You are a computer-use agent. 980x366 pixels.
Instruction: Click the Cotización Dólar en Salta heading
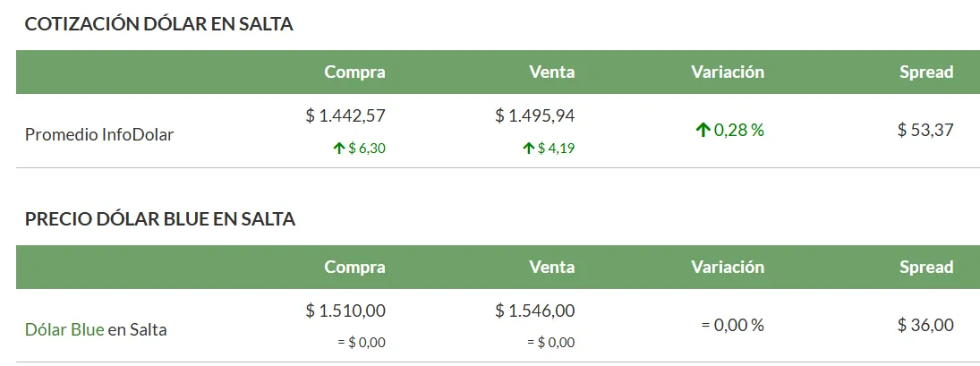(159, 24)
